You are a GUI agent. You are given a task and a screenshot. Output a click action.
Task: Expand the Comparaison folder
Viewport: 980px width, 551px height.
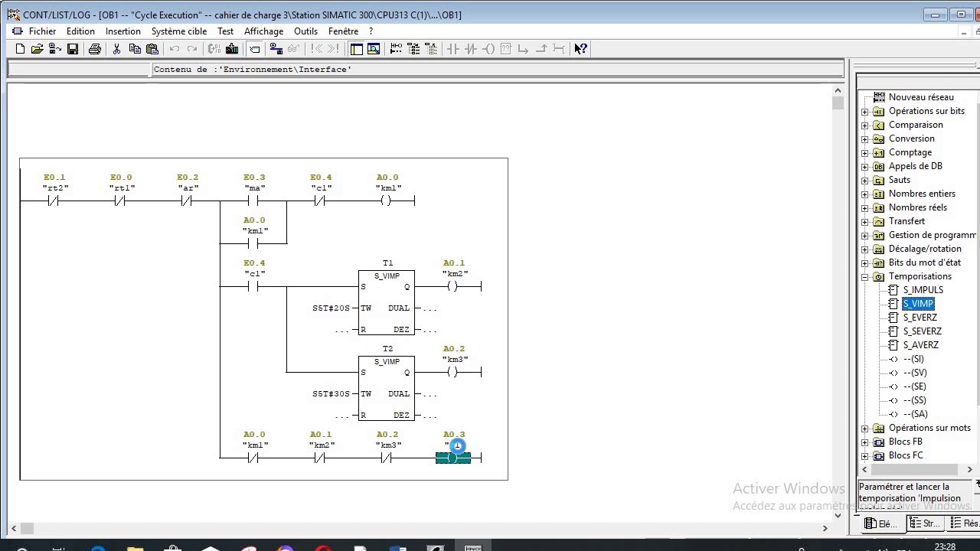[x=865, y=126]
